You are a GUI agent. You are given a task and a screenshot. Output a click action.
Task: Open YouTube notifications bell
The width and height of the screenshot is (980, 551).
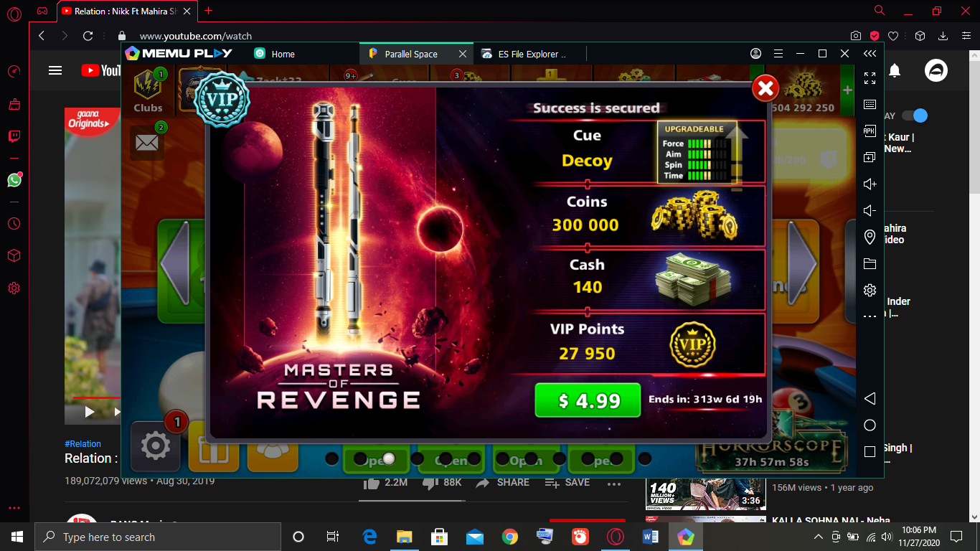[x=895, y=70]
